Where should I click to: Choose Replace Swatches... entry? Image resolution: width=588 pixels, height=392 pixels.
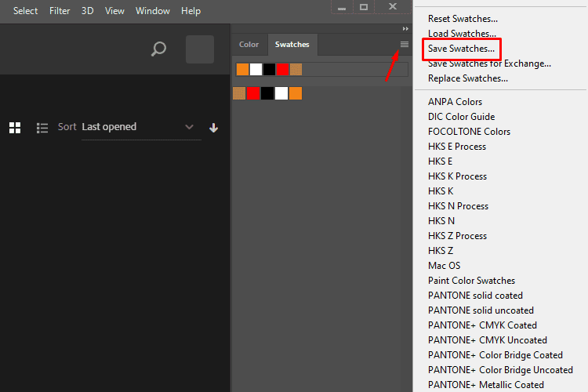[x=468, y=78]
